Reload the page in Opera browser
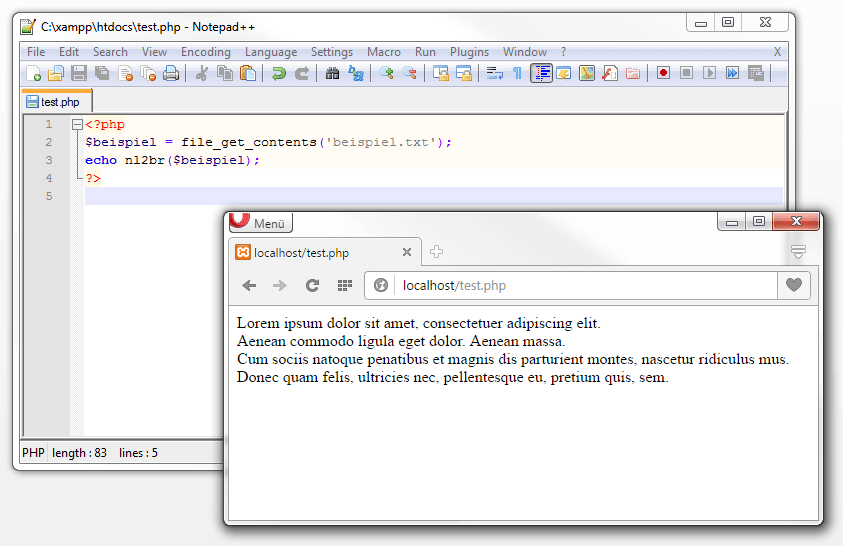This screenshot has height=546, width=843. (312, 285)
